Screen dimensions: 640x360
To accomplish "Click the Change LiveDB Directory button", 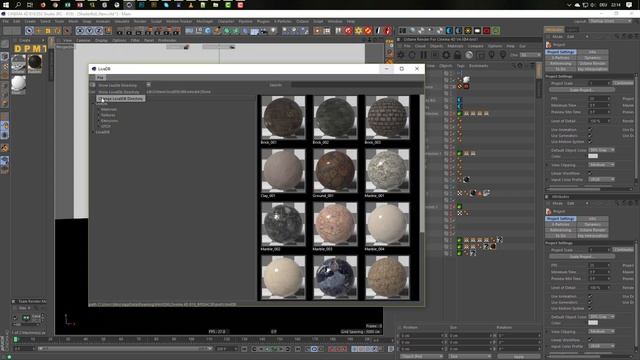I will pos(121,98).
